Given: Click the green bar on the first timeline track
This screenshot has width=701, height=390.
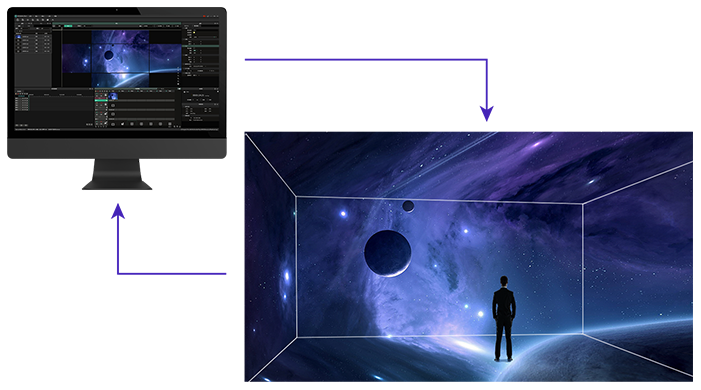Looking at the screenshot, I should [x=101, y=101].
